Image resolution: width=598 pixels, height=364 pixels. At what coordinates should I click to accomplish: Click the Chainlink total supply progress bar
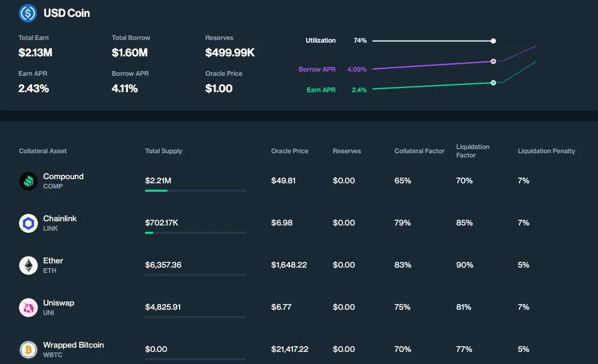[195, 232]
